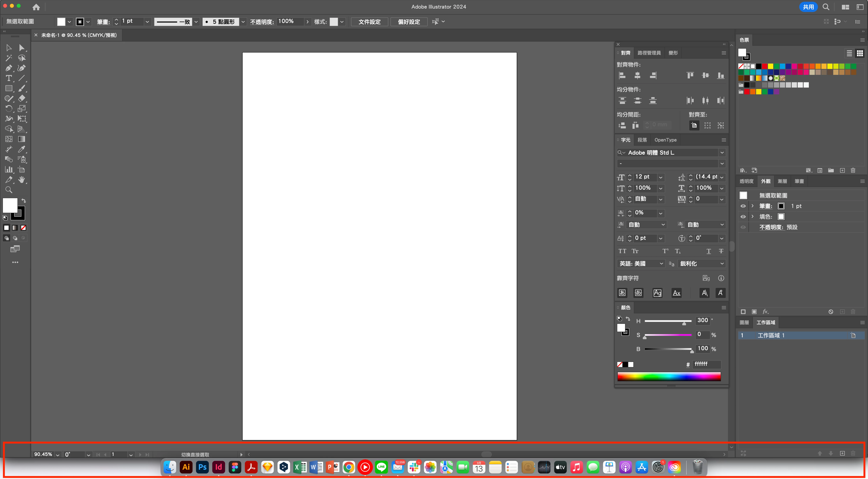Switch to the 圖層 Layers tab

coord(744,322)
